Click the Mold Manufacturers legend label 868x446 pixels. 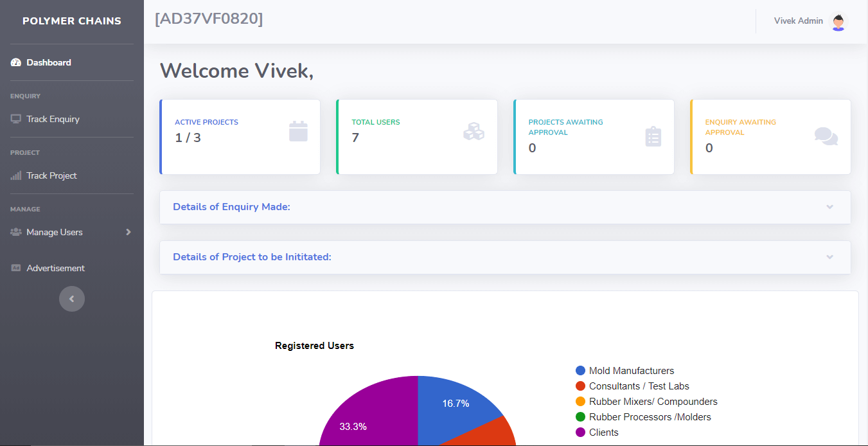tap(632, 371)
